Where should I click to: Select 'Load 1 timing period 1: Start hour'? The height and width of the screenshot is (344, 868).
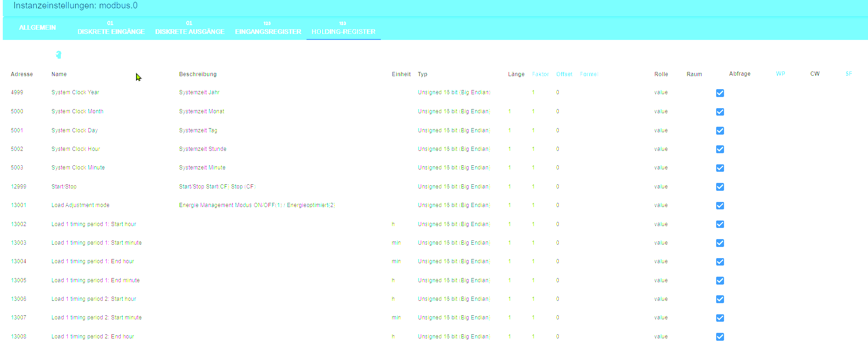pyautogui.click(x=94, y=224)
